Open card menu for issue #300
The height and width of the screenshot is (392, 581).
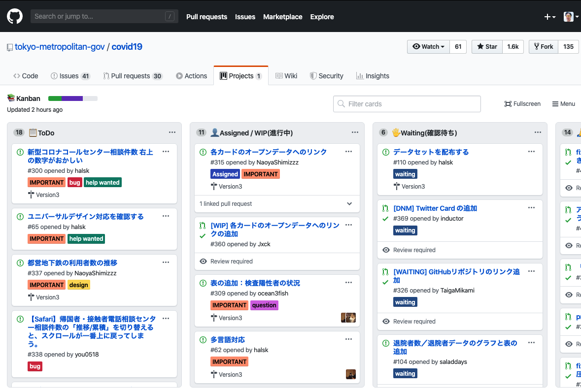pyautogui.click(x=166, y=152)
